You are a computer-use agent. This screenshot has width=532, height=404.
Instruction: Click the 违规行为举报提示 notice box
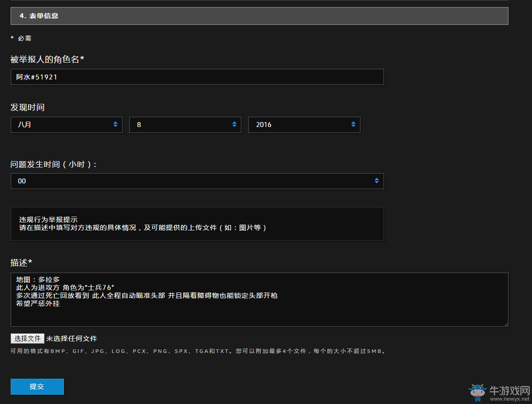(197, 224)
